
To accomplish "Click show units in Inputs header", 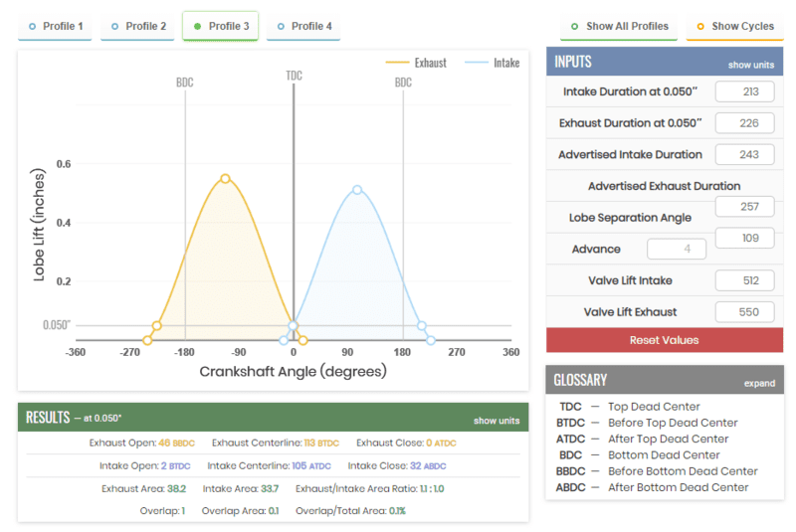I will 750,65.
